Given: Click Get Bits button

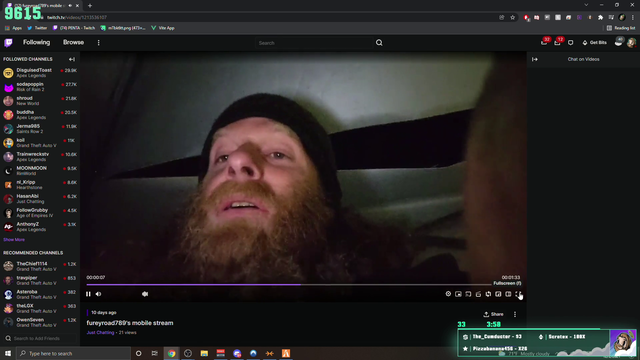Looking at the screenshot, I should tap(595, 42).
